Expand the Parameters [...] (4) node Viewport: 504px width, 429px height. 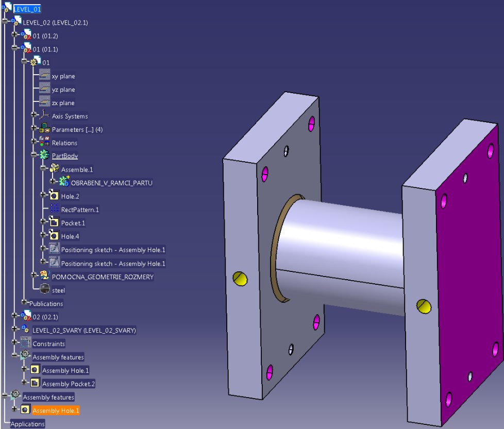pos(33,128)
